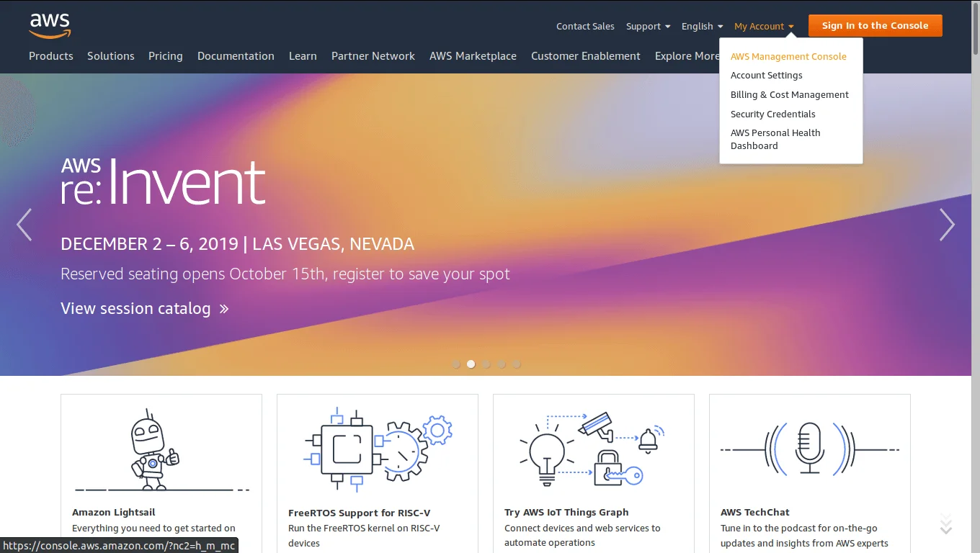Select the first carousel indicator dot

[x=456, y=364]
